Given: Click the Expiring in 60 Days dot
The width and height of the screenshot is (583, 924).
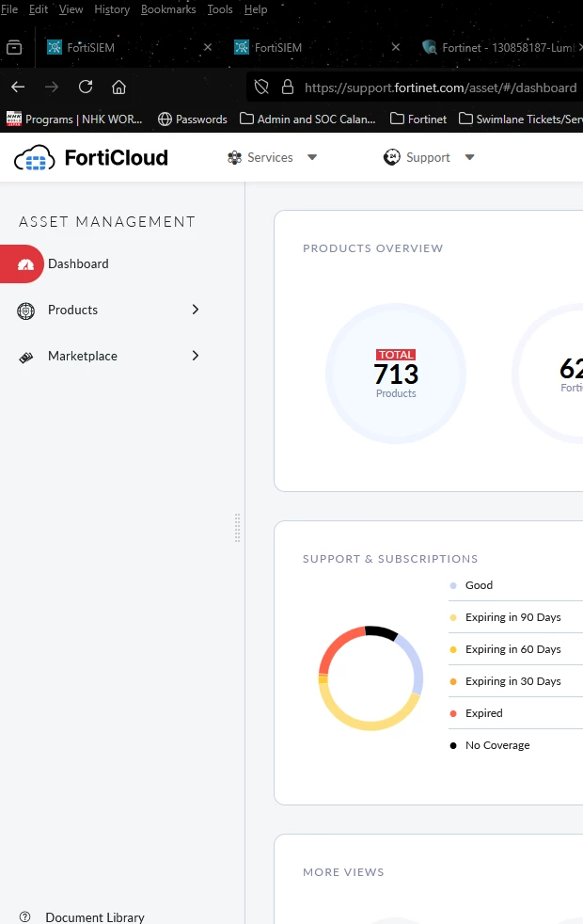Looking at the screenshot, I should (x=453, y=649).
